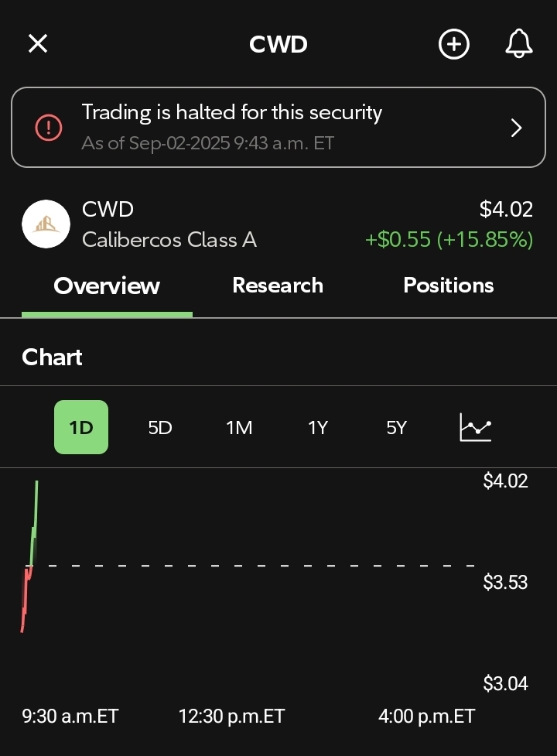Tap the green intraday price line on chart
This screenshot has height=756, width=557.
(x=34, y=523)
